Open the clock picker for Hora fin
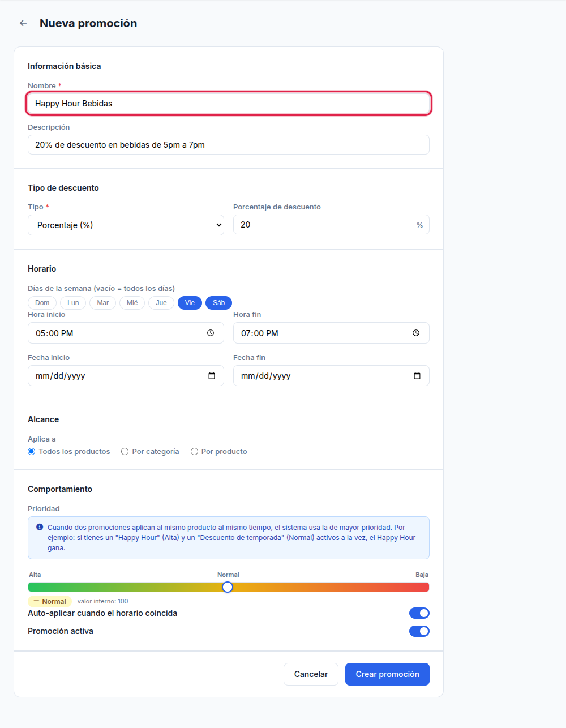This screenshot has width=566, height=728. click(416, 333)
